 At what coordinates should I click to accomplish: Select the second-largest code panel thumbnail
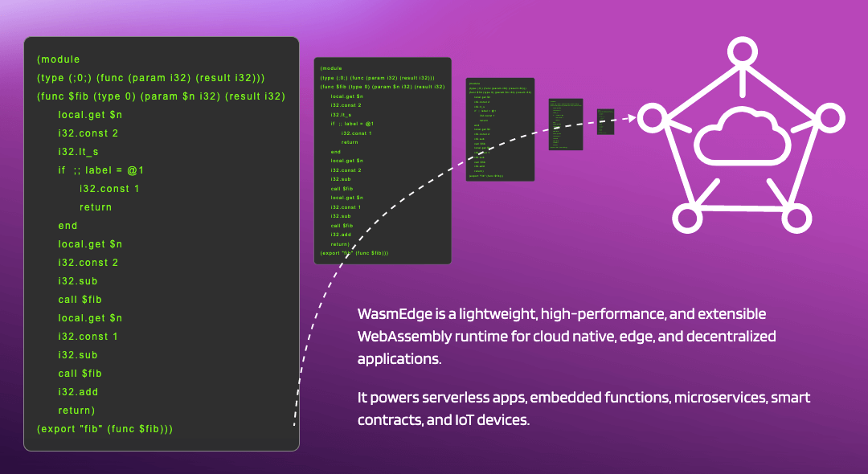tap(383, 161)
